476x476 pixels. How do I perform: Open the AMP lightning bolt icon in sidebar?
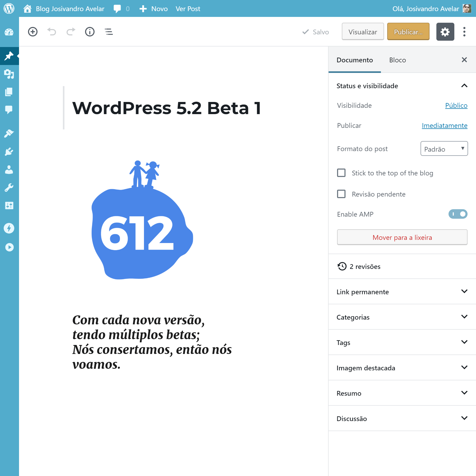pyautogui.click(x=9, y=228)
